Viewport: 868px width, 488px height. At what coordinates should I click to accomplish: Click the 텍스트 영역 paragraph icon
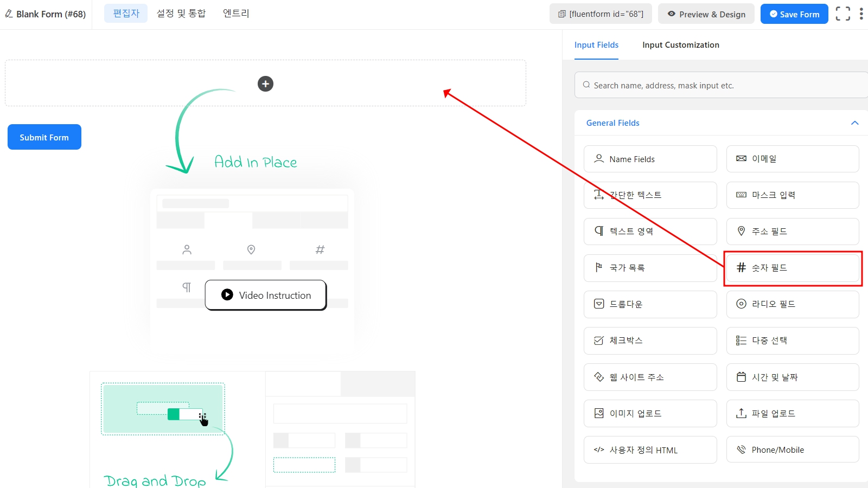coord(599,231)
